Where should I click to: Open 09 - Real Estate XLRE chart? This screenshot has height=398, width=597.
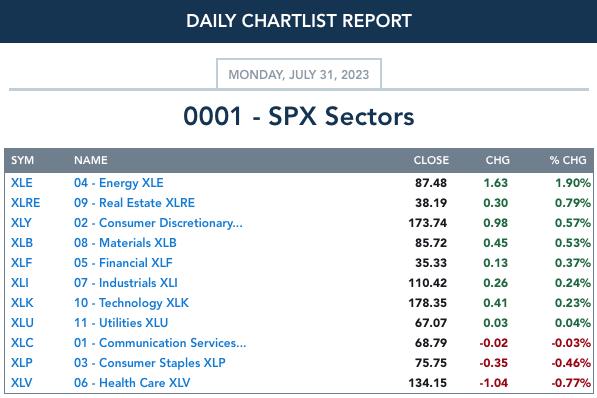pos(134,203)
